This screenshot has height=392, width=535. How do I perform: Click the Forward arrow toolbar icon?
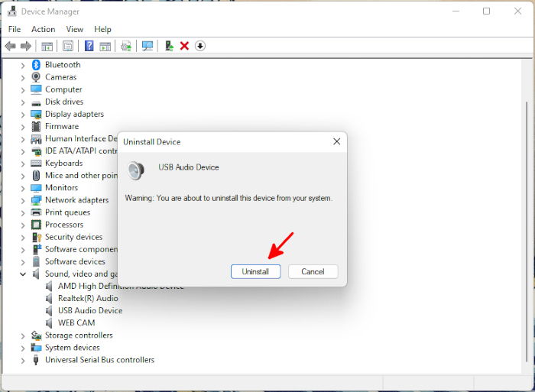coord(26,46)
